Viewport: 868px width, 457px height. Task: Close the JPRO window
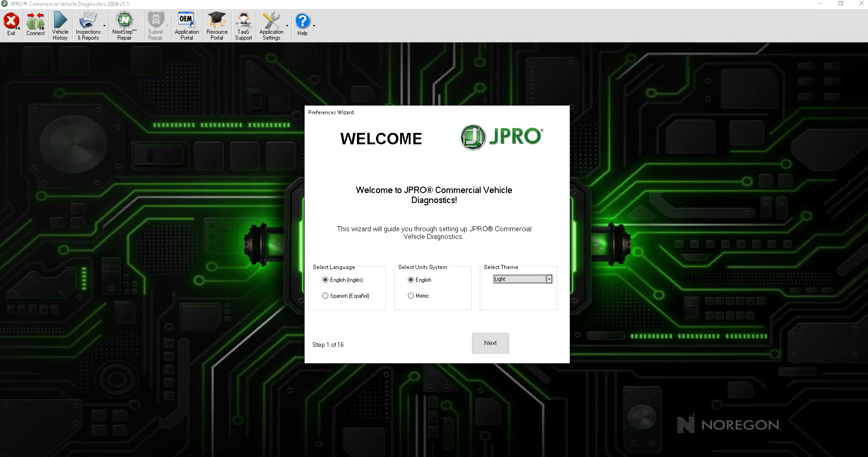pos(861,4)
